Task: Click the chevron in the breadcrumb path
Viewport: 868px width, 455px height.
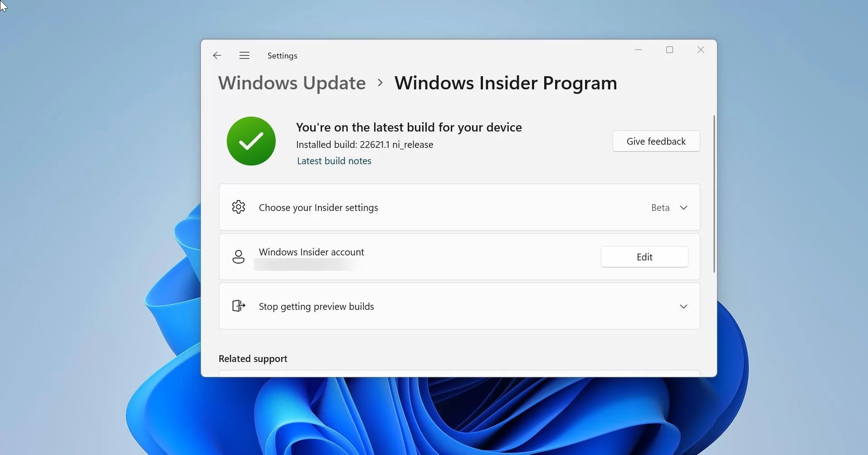Action: (380, 83)
